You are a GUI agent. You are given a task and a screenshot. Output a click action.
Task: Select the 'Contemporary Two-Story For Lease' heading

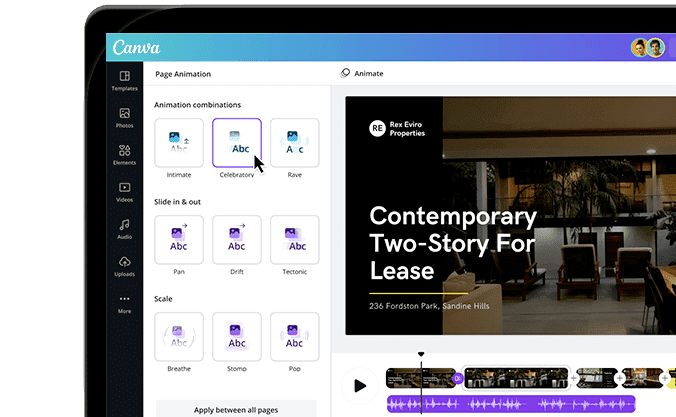click(453, 243)
